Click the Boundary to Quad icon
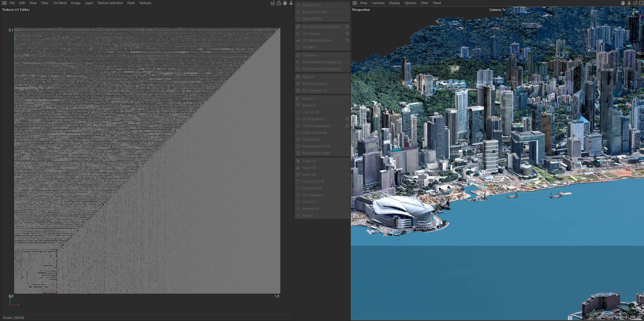The height and width of the screenshot is (321, 644). pyautogui.click(x=298, y=153)
